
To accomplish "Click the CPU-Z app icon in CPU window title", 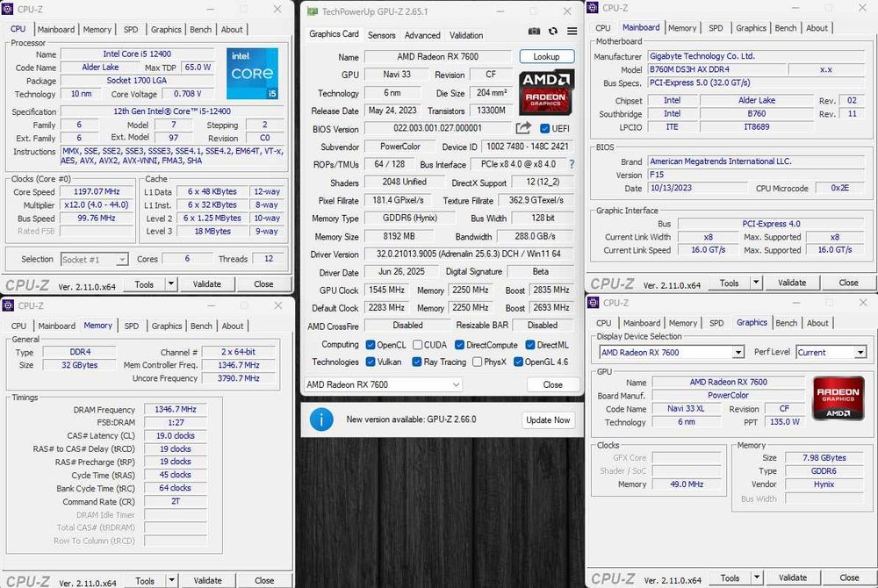I will [8, 9].
